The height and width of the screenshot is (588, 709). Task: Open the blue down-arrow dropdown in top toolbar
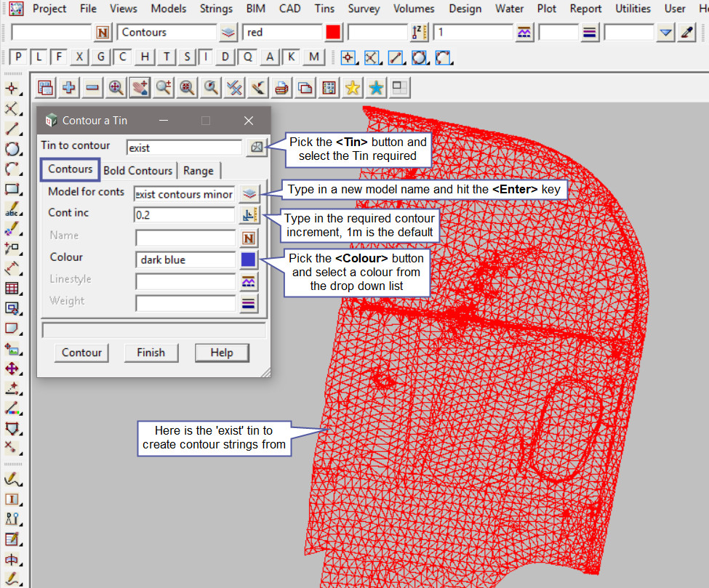[666, 33]
